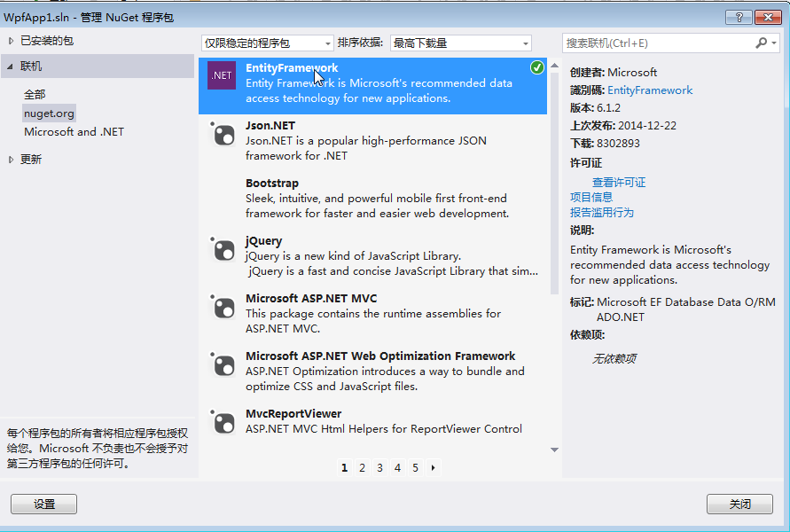
Task: Click the MvcReportViewer package icon
Action: 222,422
